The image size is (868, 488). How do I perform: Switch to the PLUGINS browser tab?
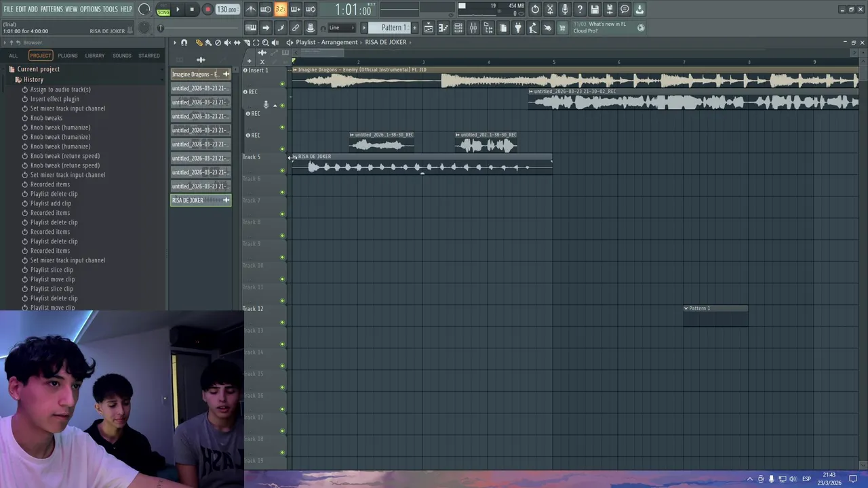pyautogui.click(x=67, y=56)
